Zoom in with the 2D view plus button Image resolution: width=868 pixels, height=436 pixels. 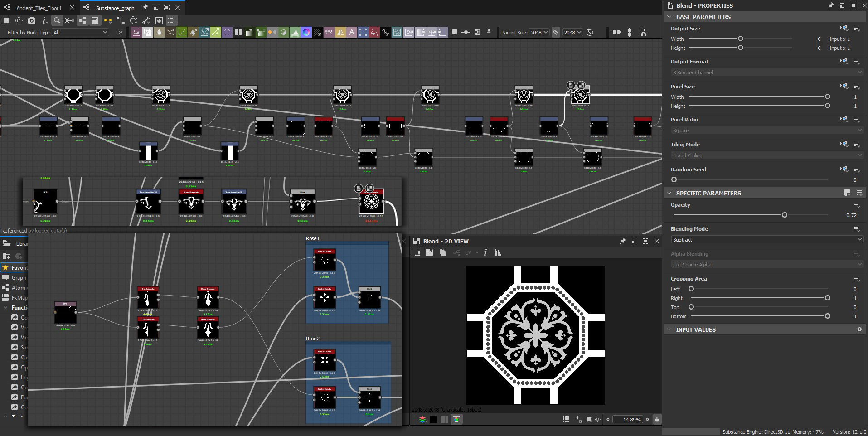[647, 420]
